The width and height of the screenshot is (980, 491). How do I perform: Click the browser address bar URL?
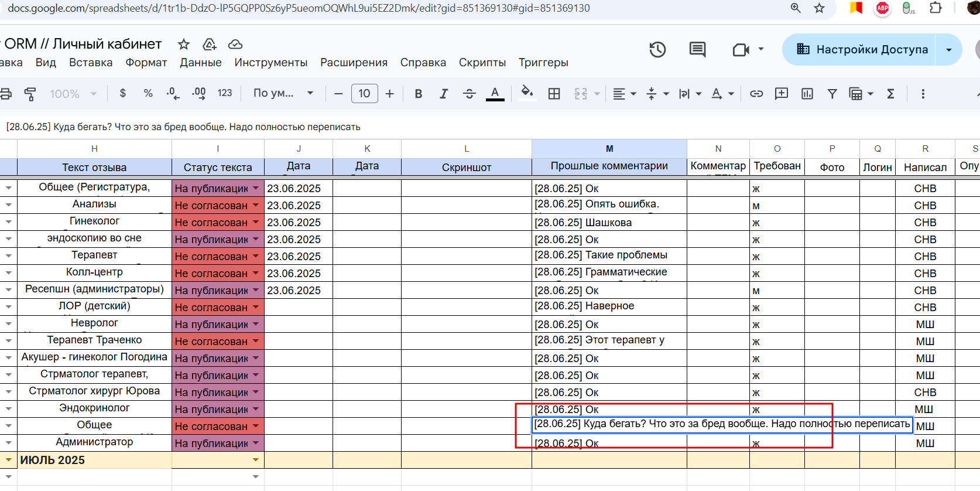click(x=299, y=8)
